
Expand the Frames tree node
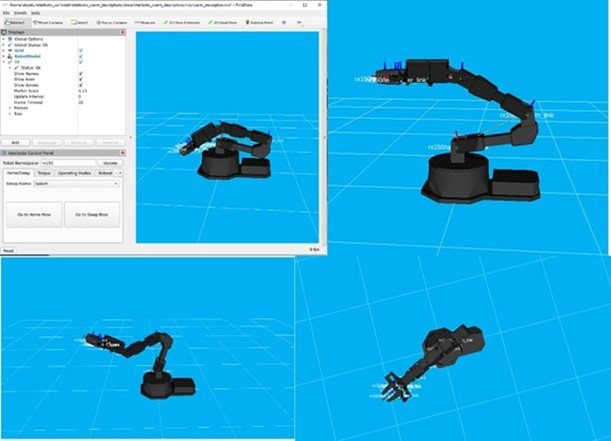click(x=11, y=108)
